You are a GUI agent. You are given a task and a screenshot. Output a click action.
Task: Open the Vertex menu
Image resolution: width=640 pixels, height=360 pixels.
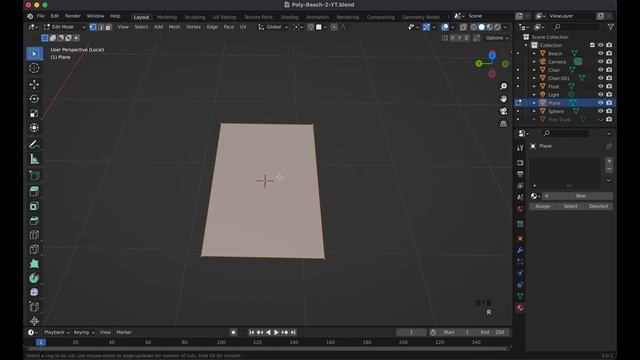[193, 27]
